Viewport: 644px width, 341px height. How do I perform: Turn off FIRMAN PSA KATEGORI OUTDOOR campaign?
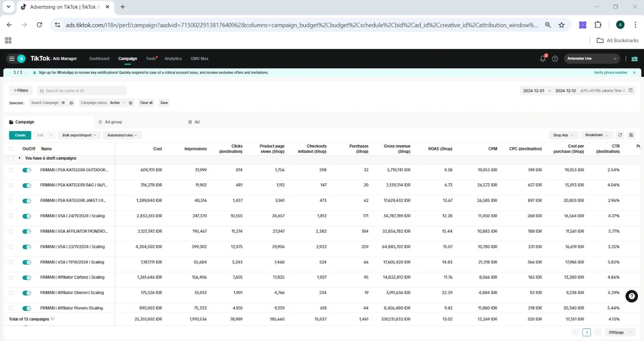pos(27,170)
